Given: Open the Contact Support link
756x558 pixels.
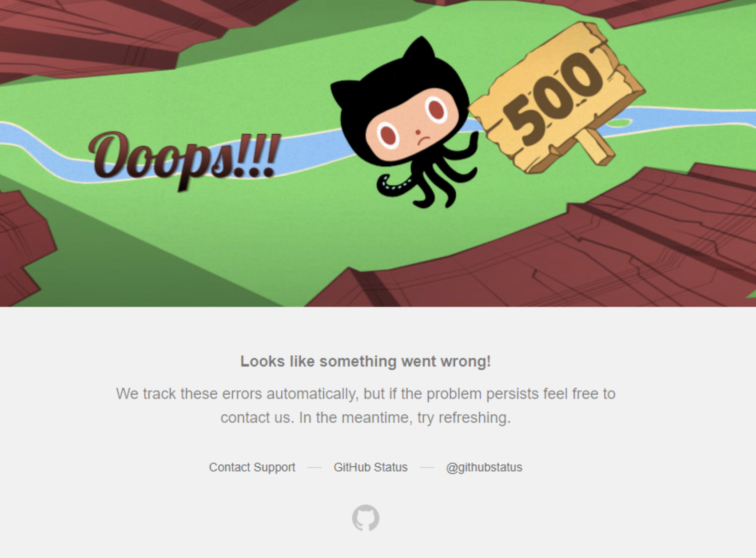Looking at the screenshot, I should pyautogui.click(x=252, y=467).
